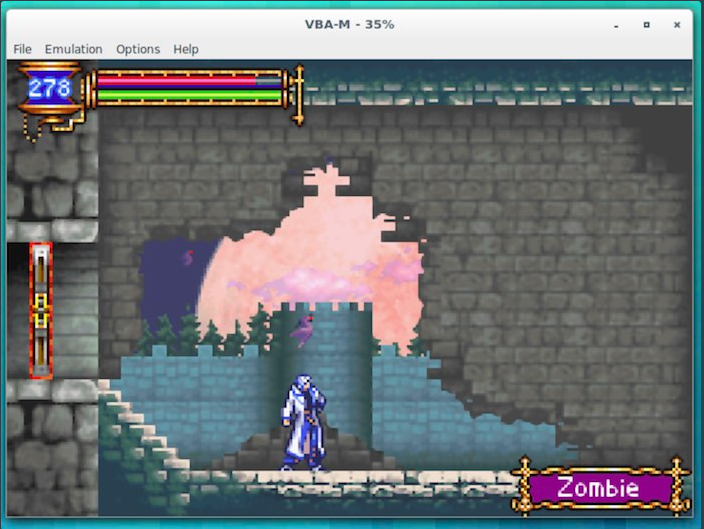Click the VBA-M window title bar
Screen dimensions: 704x529
tap(350, 25)
